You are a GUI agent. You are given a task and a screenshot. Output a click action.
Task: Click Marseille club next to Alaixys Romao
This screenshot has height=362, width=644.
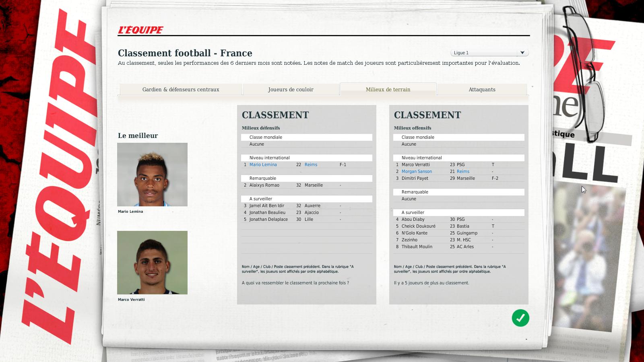pos(314,185)
